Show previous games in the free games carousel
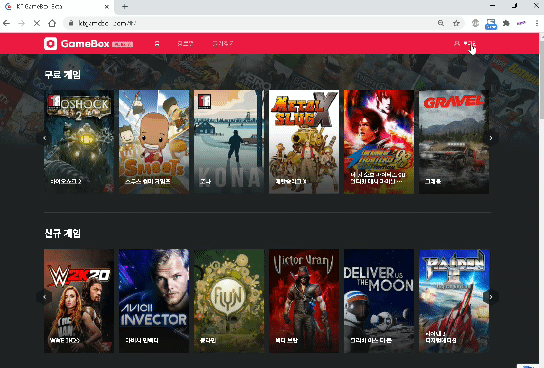This screenshot has height=368, width=544. [44, 138]
